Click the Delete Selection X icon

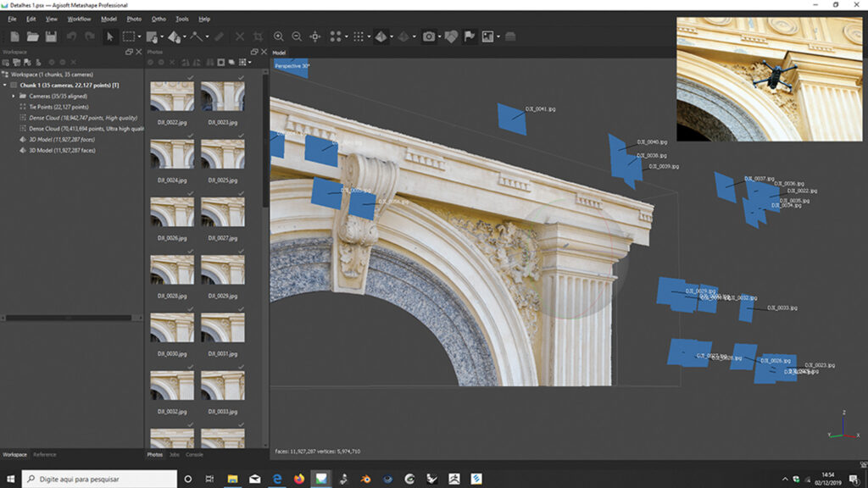[240, 36]
